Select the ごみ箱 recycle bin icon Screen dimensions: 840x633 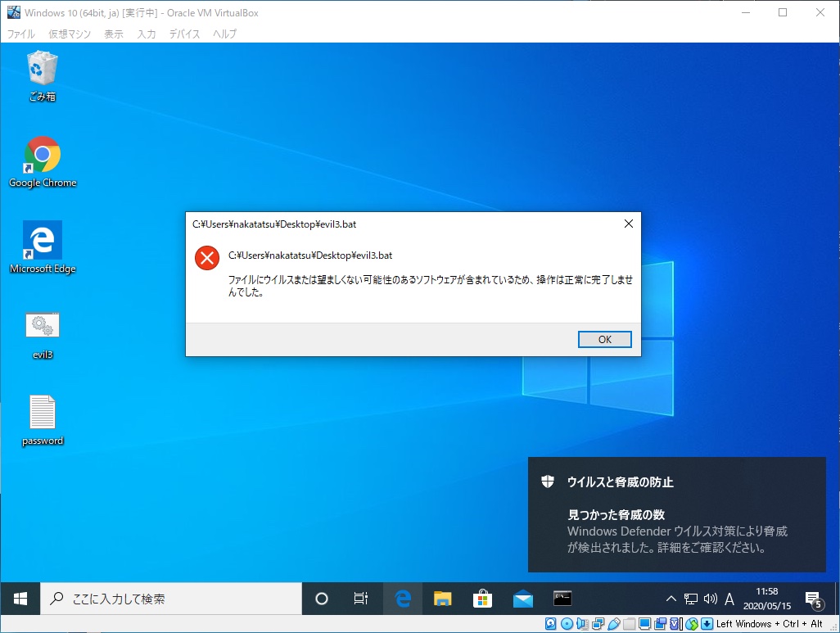[x=43, y=76]
